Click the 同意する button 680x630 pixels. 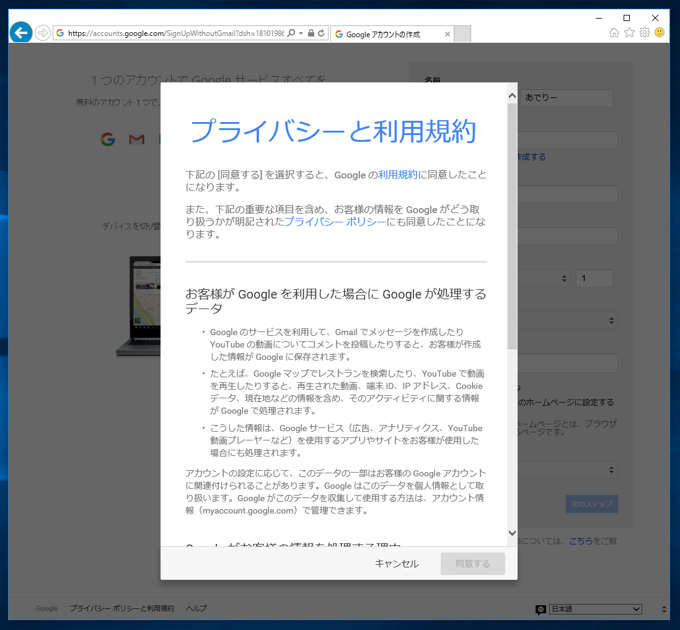point(473,564)
